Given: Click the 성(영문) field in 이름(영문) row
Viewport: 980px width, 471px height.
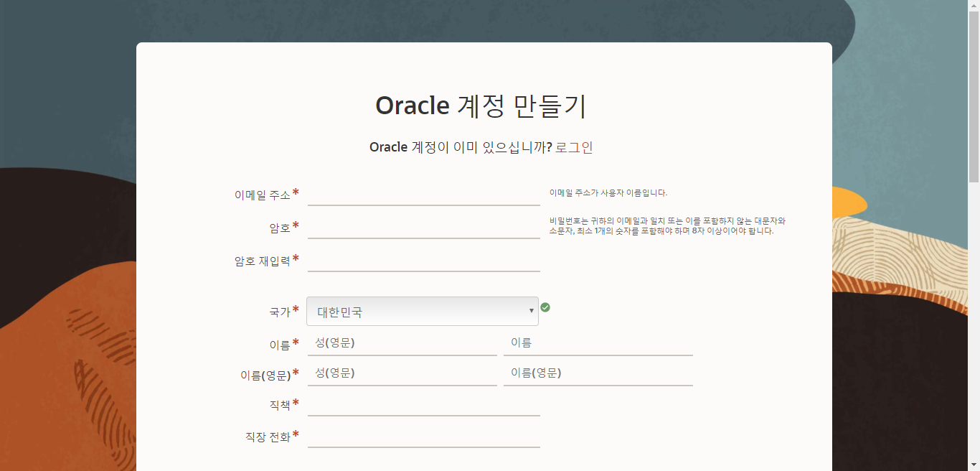Looking at the screenshot, I should pyautogui.click(x=402, y=373).
